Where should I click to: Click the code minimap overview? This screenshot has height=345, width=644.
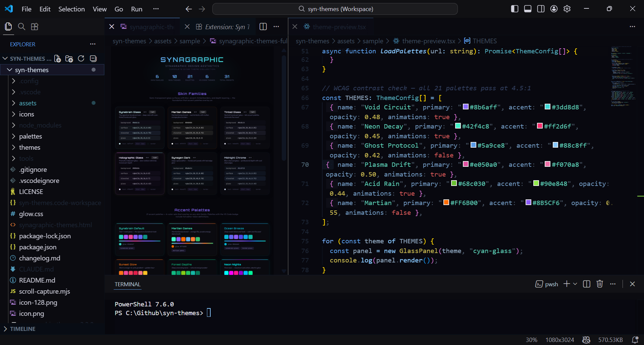click(x=623, y=77)
